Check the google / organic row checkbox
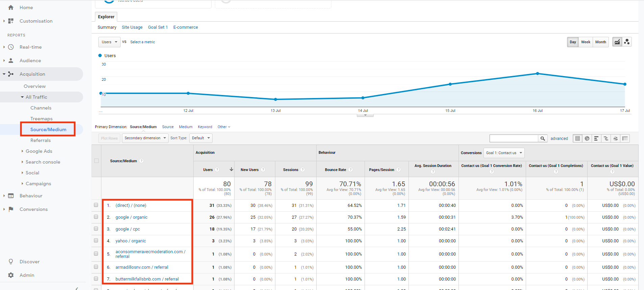This screenshot has width=644, height=290. (x=96, y=217)
